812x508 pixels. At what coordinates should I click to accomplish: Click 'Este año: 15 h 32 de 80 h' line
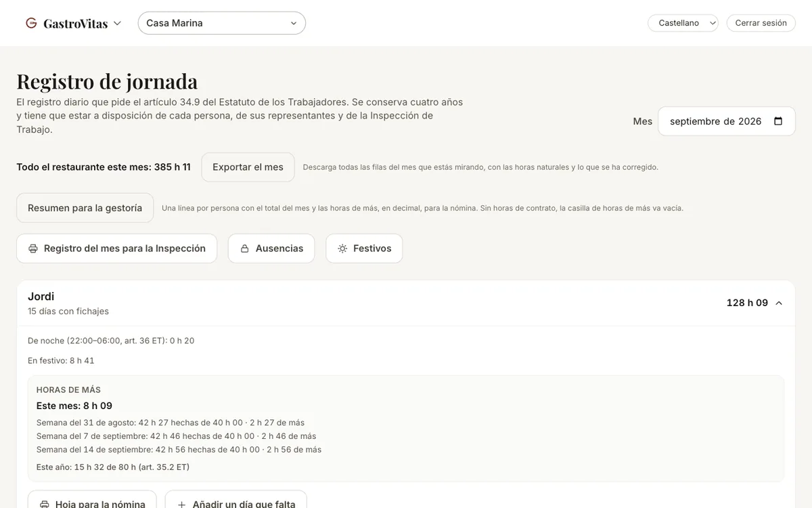[x=113, y=467]
